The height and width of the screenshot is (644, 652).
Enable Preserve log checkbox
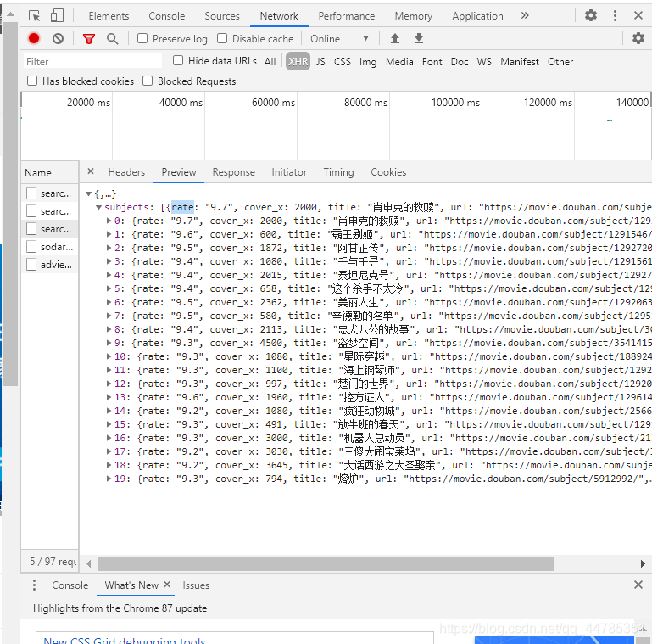coord(142,39)
